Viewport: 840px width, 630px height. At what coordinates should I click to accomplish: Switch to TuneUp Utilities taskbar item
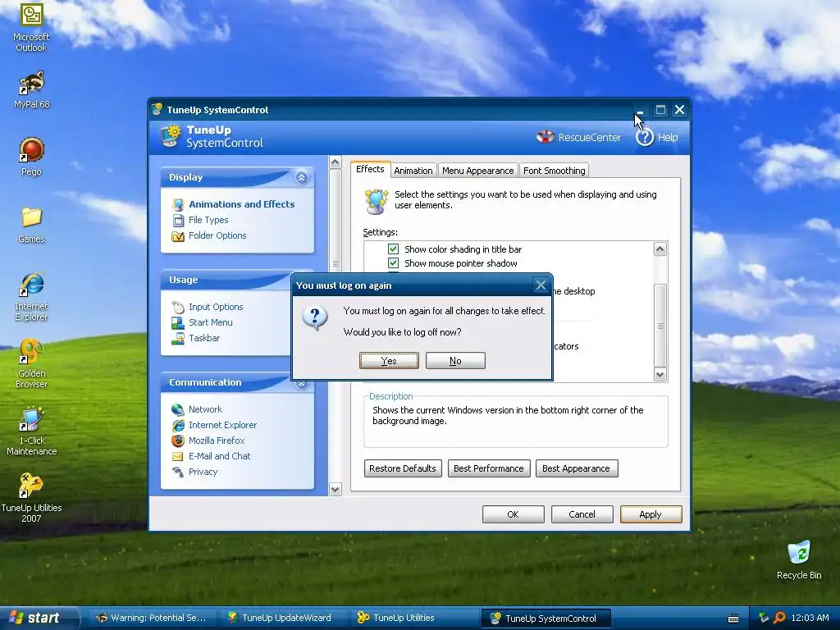413,618
